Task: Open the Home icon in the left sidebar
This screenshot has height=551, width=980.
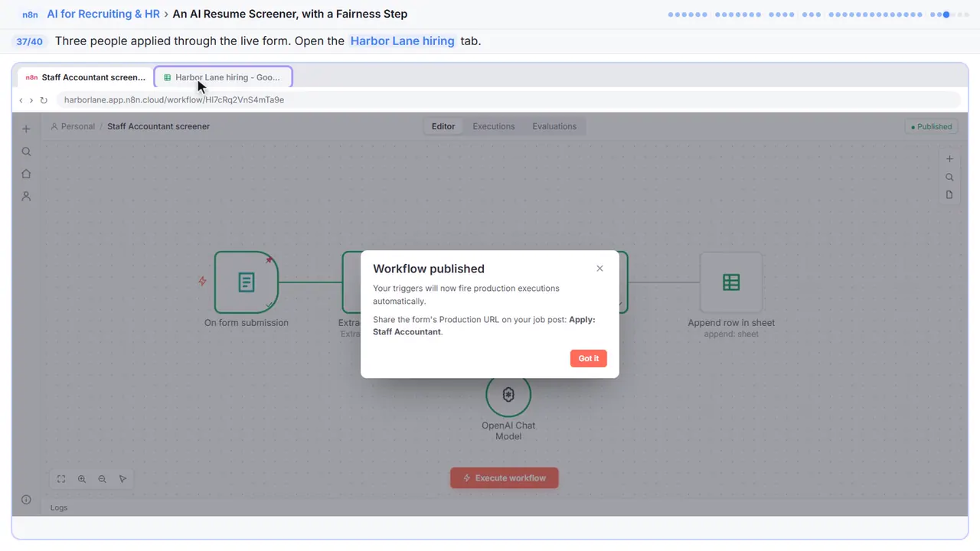Action: pyautogui.click(x=26, y=174)
